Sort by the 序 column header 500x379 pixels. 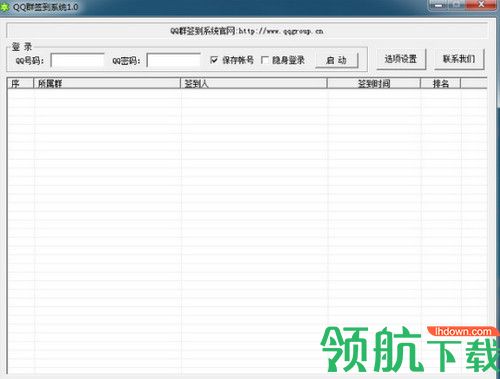pos(20,83)
